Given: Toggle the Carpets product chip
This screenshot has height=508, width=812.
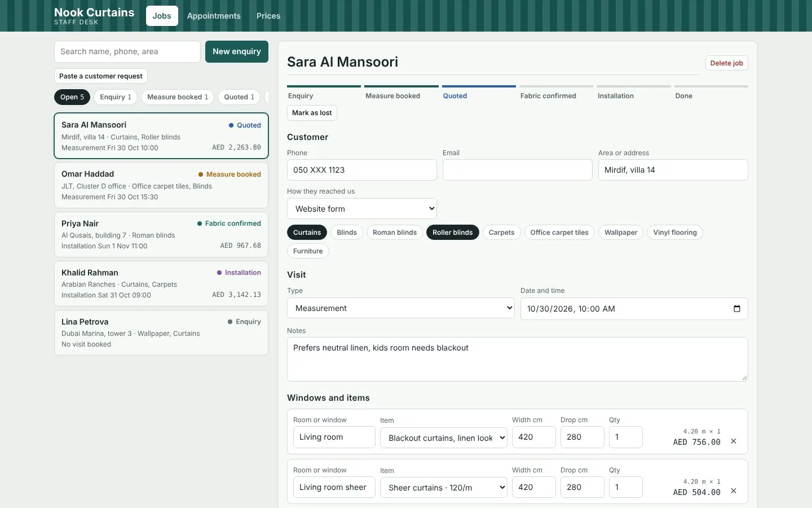Looking at the screenshot, I should coord(501,233).
